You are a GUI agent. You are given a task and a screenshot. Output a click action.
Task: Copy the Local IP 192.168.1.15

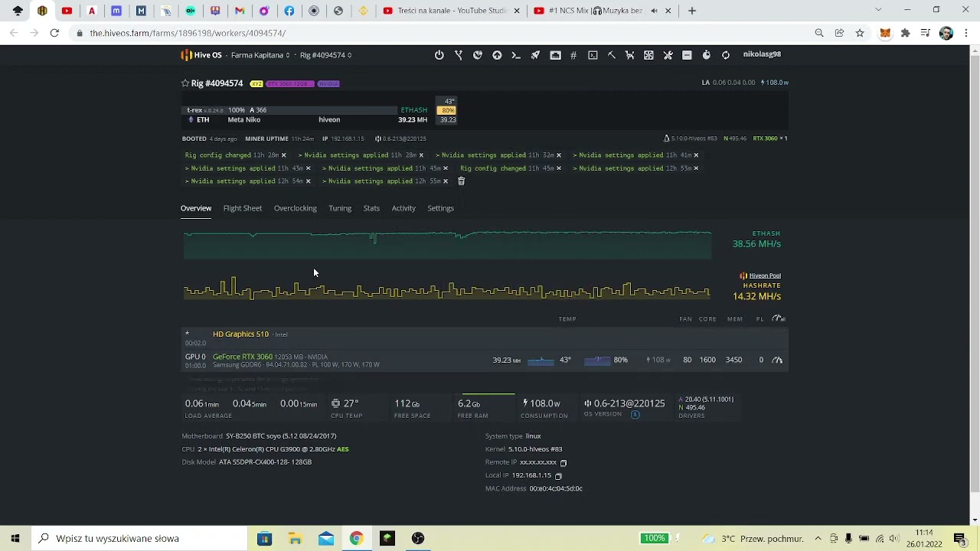point(558,476)
